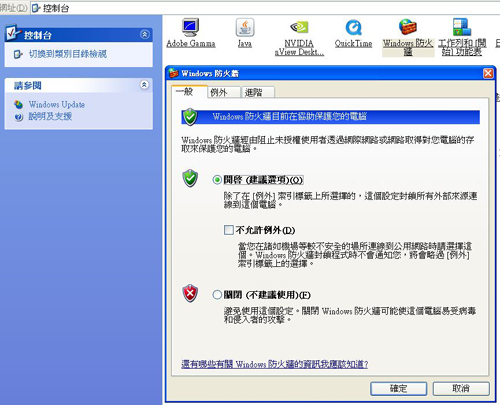The width and height of the screenshot is (500, 405).
Task: Click the Windows Update icon in 請參閱
Action: [19, 105]
